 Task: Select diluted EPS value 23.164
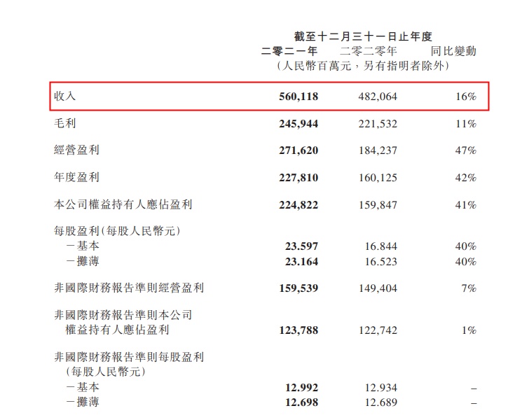[301, 262]
